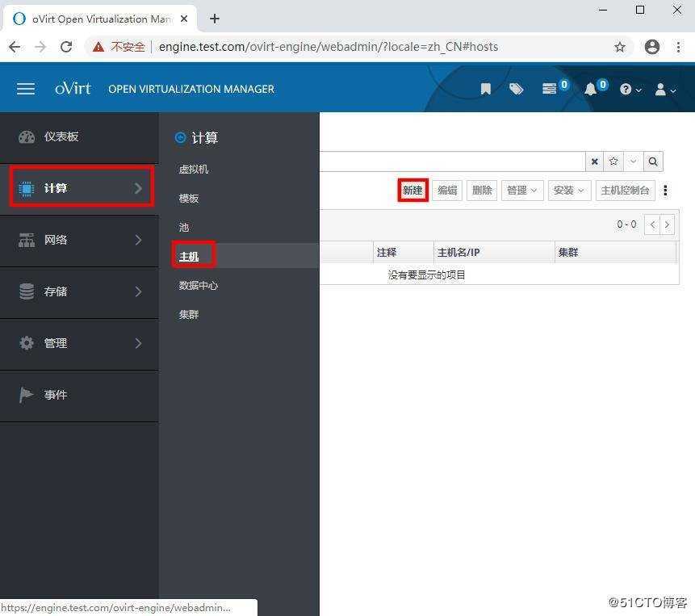Clear search with the X icon
Viewport: 695px width, 616px height.
594,161
